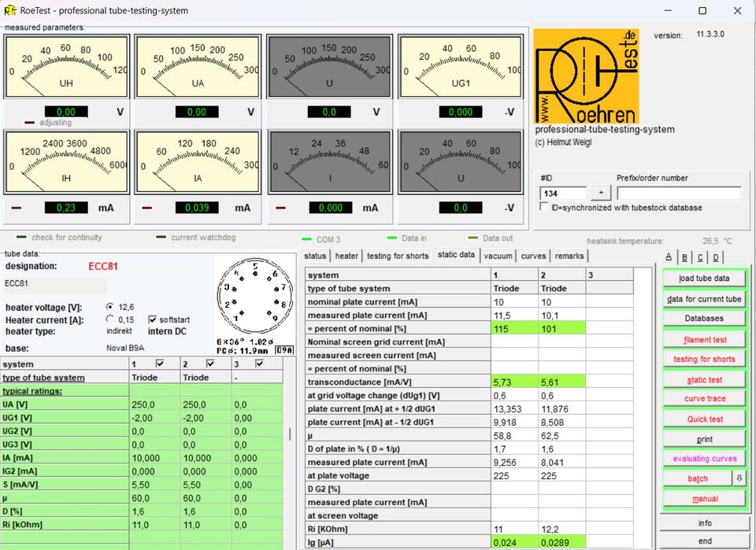Image resolution: width=756 pixels, height=550 pixels.
Task: Click the plus button next to #ID
Action: 601,193
